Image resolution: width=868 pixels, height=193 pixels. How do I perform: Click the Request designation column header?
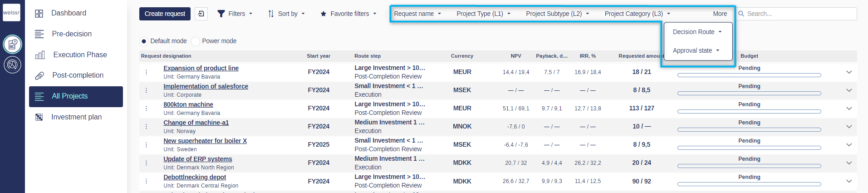pos(166,56)
